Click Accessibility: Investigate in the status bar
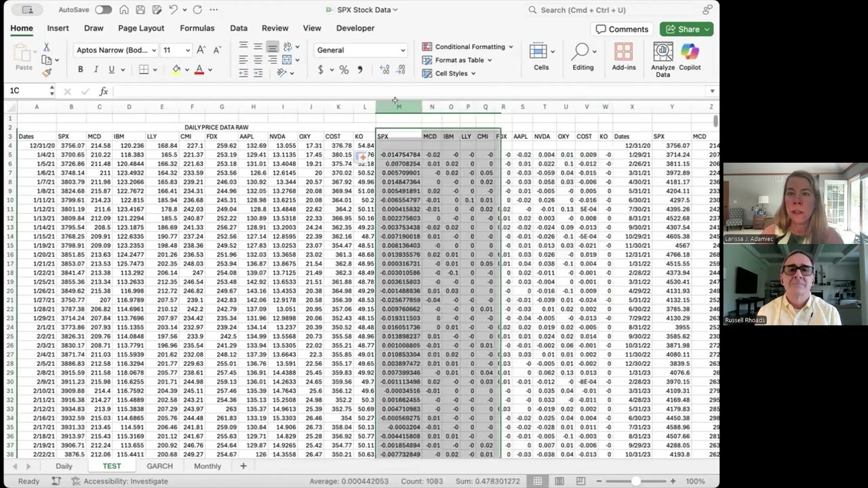The width and height of the screenshot is (868, 488). [x=120, y=481]
